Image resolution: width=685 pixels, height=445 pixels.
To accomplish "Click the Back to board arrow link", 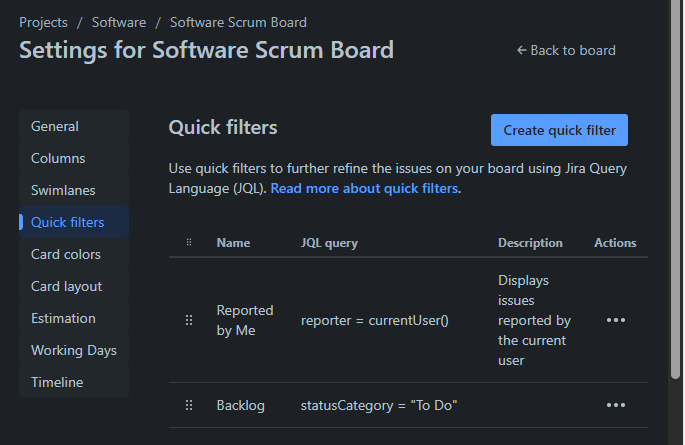I will click(566, 50).
